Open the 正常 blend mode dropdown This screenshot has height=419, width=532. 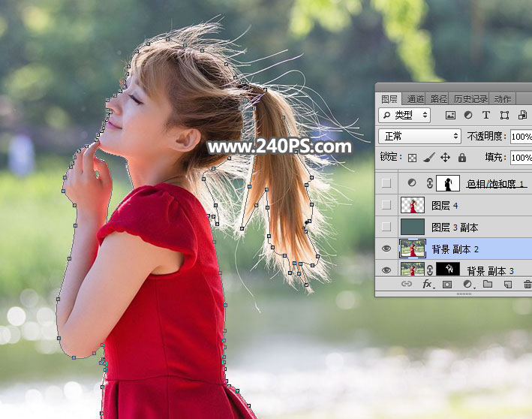[x=419, y=137]
